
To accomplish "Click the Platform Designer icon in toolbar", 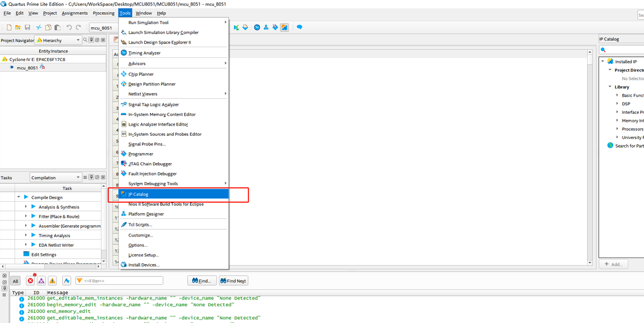I will [266, 27].
